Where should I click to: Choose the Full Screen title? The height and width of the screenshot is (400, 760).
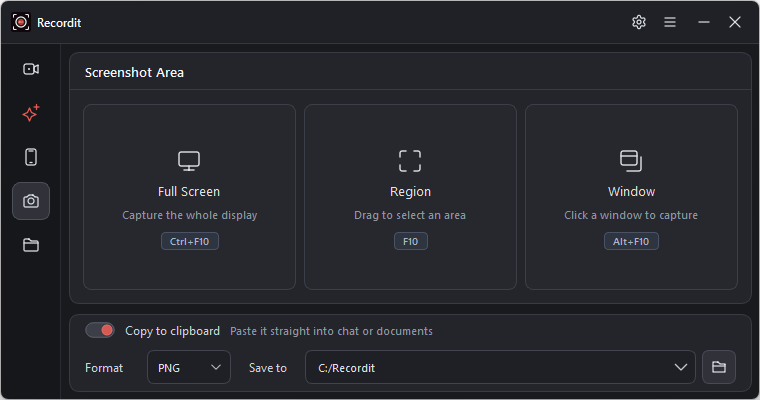[189, 192]
